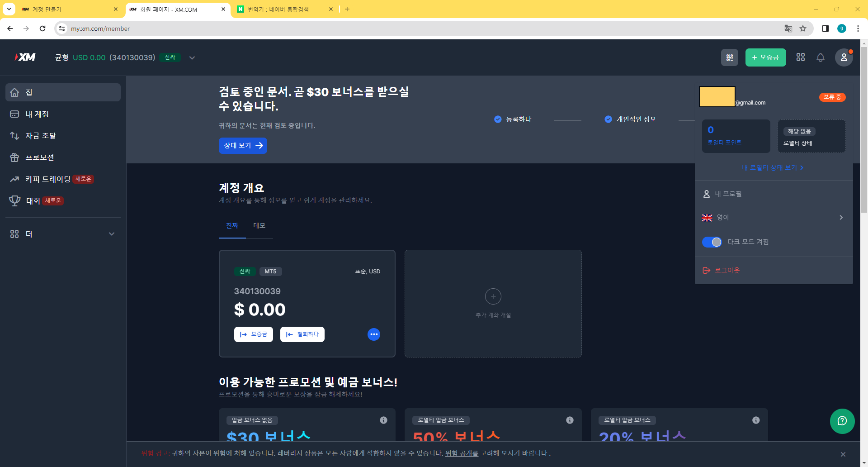Open the apps grid menu in the header

(x=800, y=57)
